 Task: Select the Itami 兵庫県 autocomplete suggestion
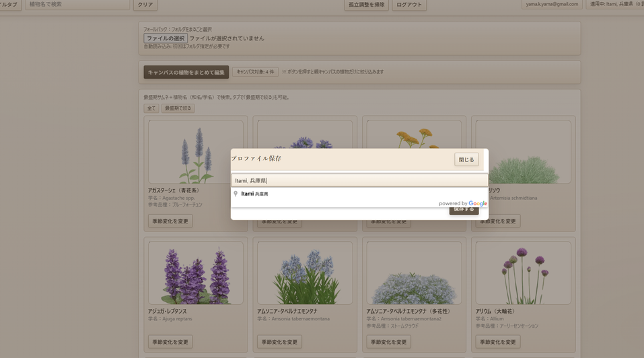click(359, 194)
